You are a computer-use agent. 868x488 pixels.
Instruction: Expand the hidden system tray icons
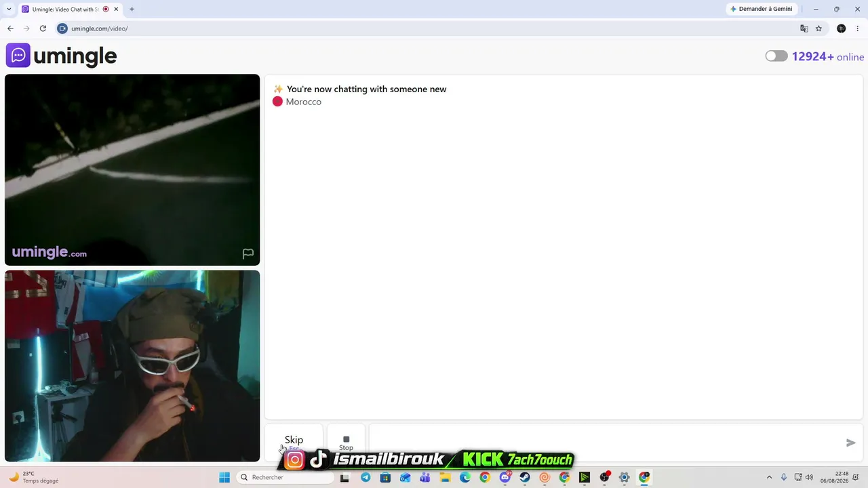[769, 477]
